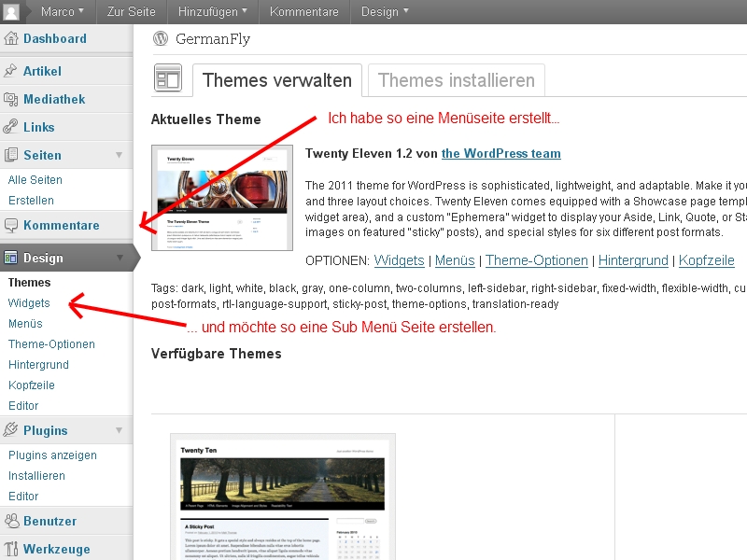Click the Werkzeuge tools icon
This screenshot has height=560, width=747.
click(11, 549)
